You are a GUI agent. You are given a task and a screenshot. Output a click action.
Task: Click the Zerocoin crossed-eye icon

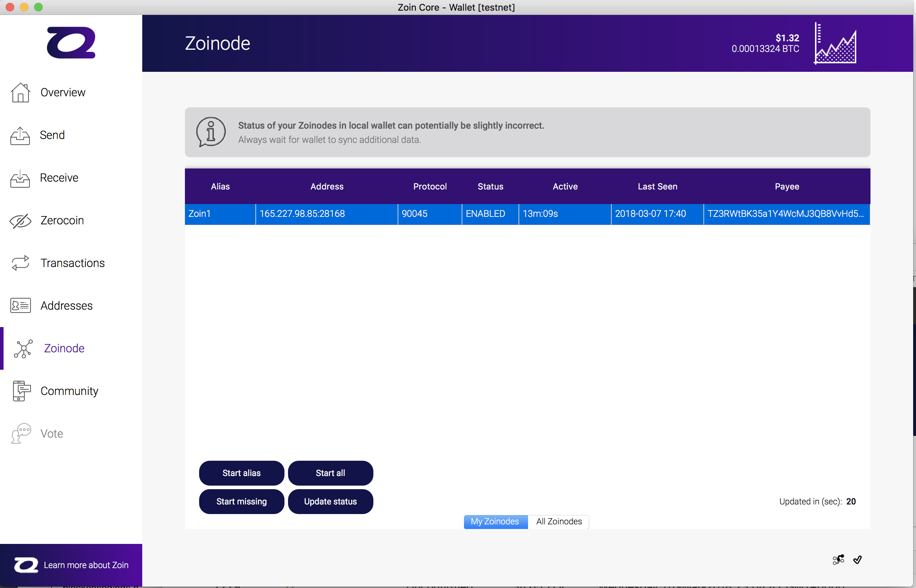(x=20, y=221)
